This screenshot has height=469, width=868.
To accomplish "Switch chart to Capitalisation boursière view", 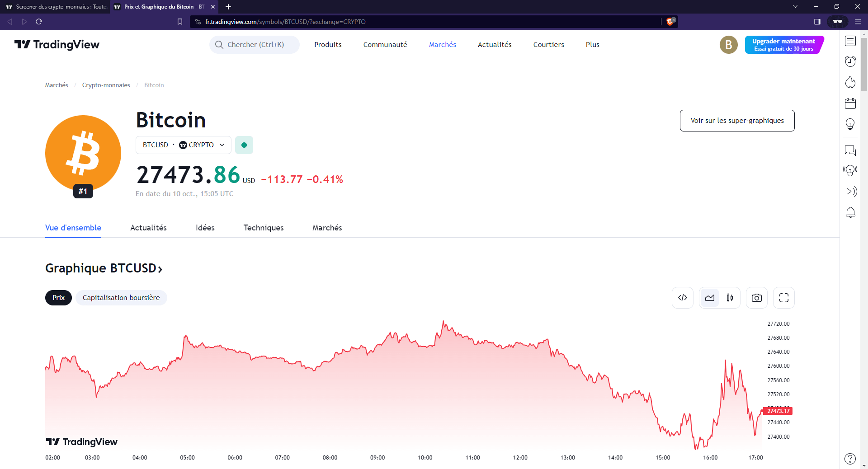I will [121, 298].
